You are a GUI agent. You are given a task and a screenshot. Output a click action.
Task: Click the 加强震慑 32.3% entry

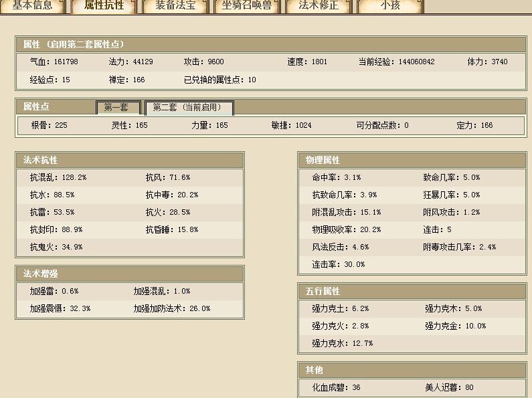point(60,309)
